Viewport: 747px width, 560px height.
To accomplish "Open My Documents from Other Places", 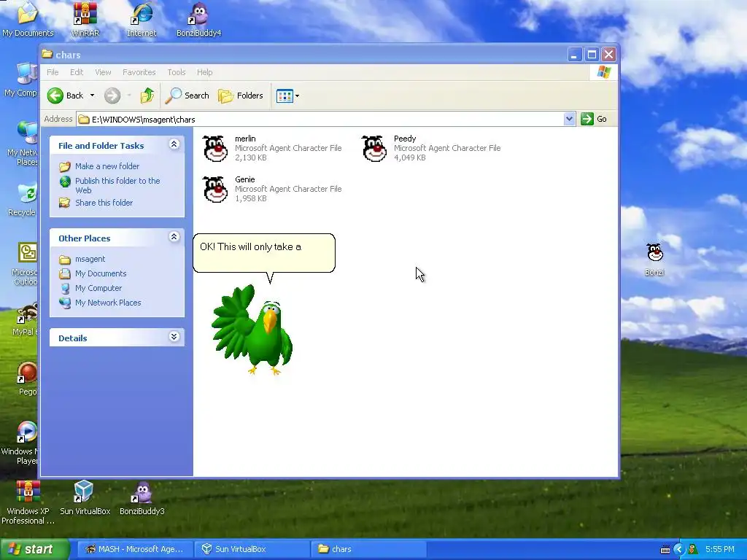I will (101, 274).
